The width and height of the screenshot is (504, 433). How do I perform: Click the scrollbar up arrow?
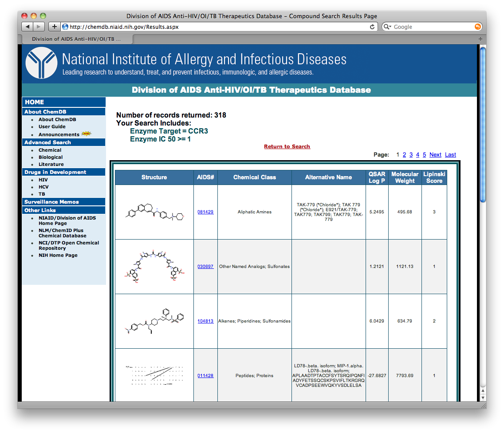pyautogui.click(x=483, y=391)
